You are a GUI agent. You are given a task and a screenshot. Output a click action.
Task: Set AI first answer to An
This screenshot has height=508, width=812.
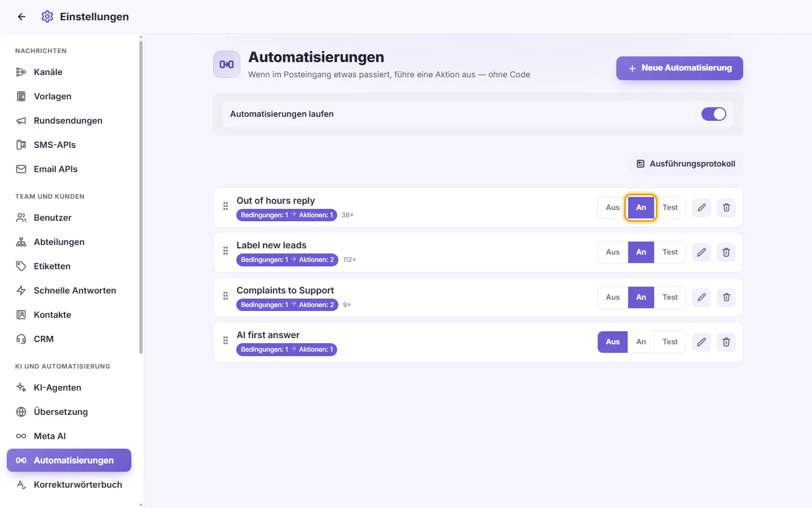pyautogui.click(x=641, y=342)
